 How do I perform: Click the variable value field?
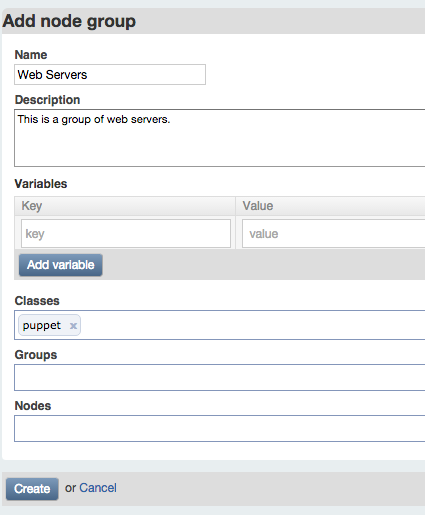(334, 233)
